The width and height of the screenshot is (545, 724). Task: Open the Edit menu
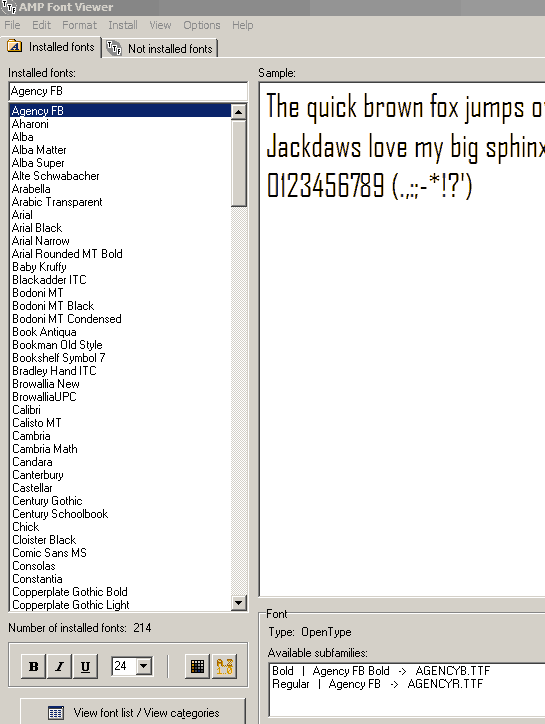pyautogui.click(x=41, y=25)
